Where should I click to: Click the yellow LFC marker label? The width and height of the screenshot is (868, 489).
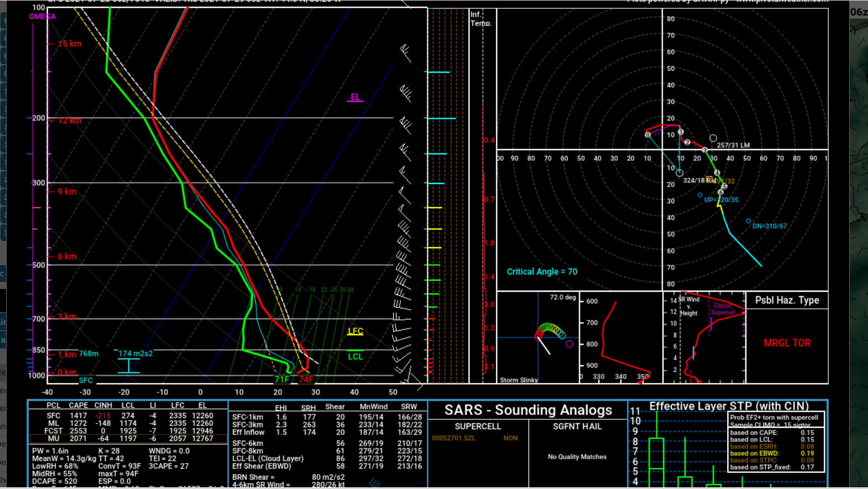(355, 331)
